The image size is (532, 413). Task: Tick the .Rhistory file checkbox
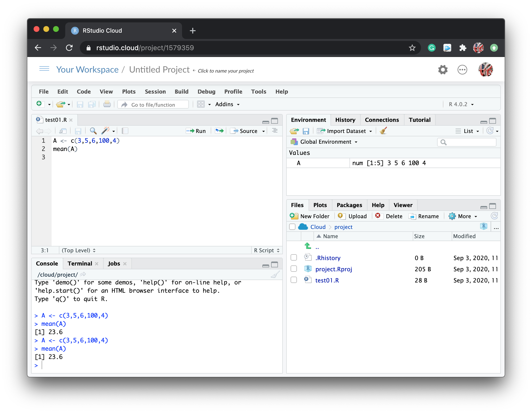click(x=294, y=258)
